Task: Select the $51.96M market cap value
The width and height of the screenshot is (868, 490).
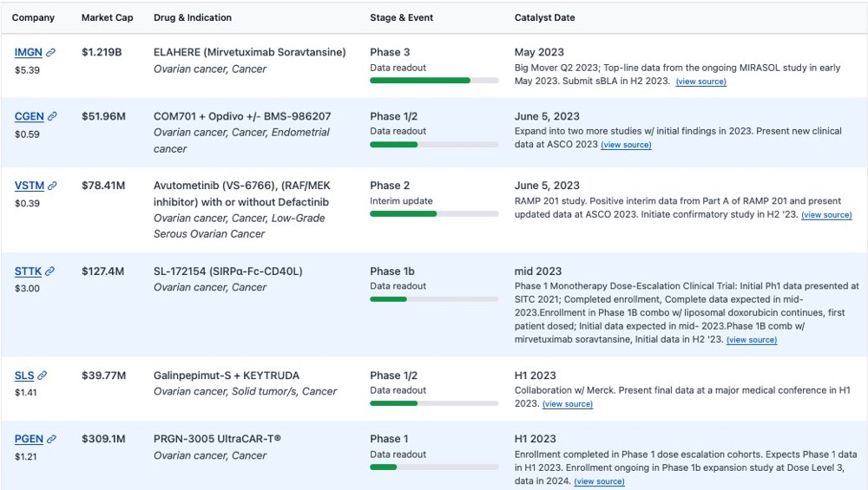Action: tap(103, 117)
